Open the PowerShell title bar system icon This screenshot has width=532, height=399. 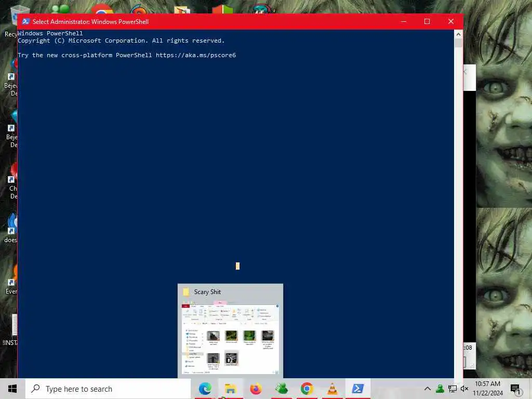coord(26,21)
